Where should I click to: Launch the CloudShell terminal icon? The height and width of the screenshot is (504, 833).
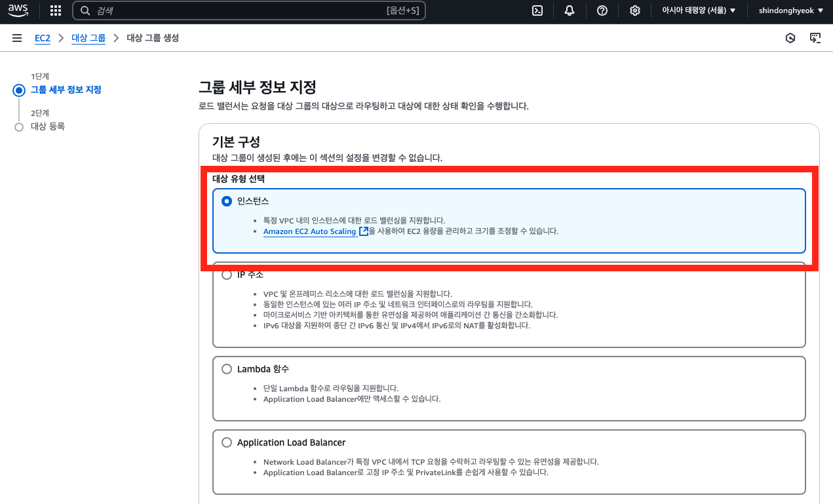537,10
